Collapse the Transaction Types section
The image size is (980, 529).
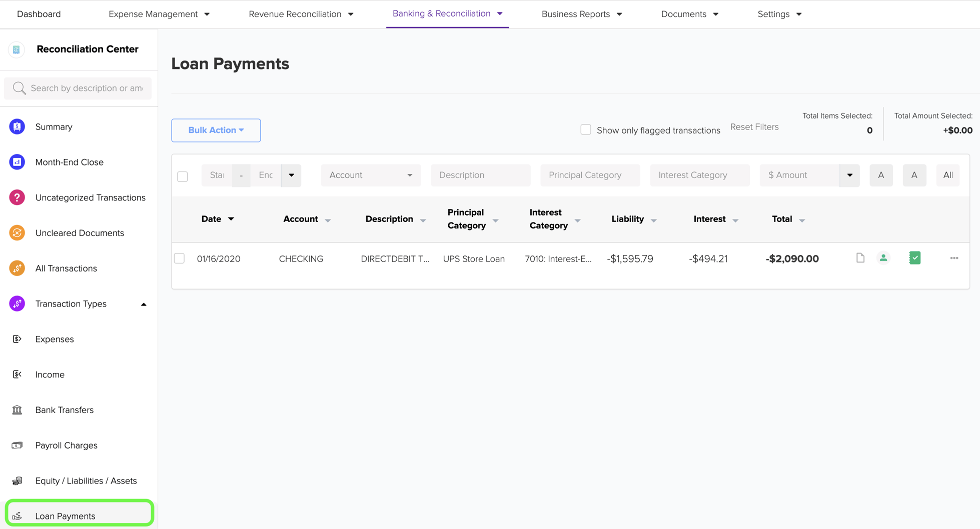point(144,303)
